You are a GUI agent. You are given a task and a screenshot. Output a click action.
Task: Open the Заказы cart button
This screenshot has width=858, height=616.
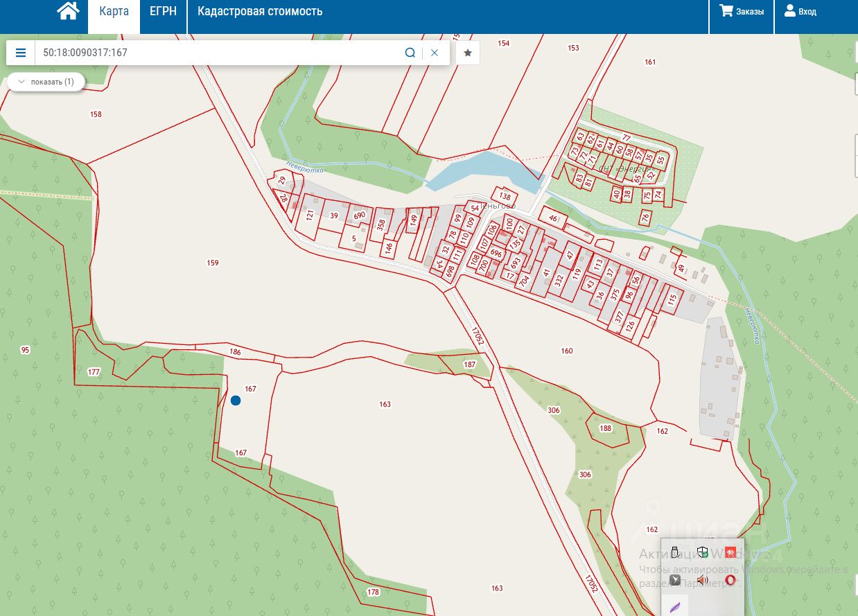(742, 12)
